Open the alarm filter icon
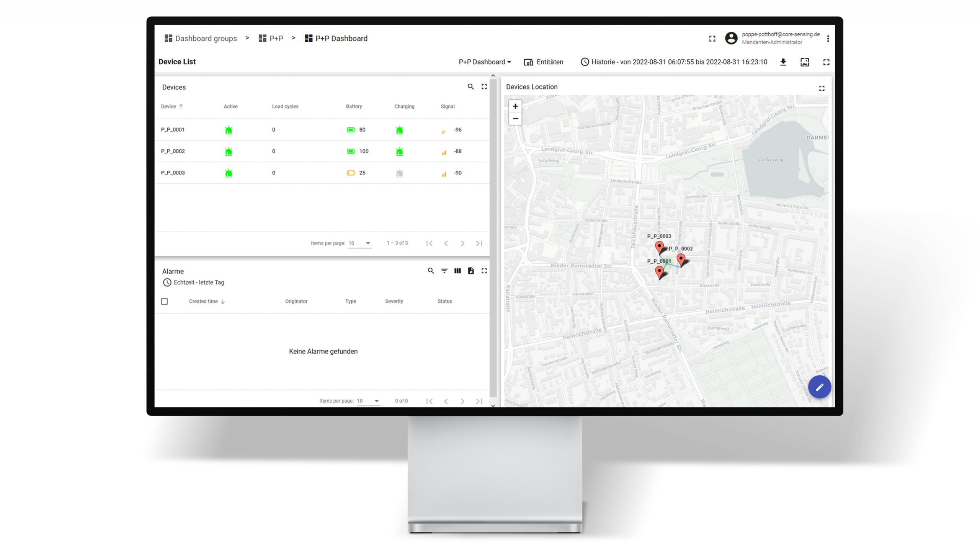980x551 pixels. pyautogui.click(x=444, y=271)
